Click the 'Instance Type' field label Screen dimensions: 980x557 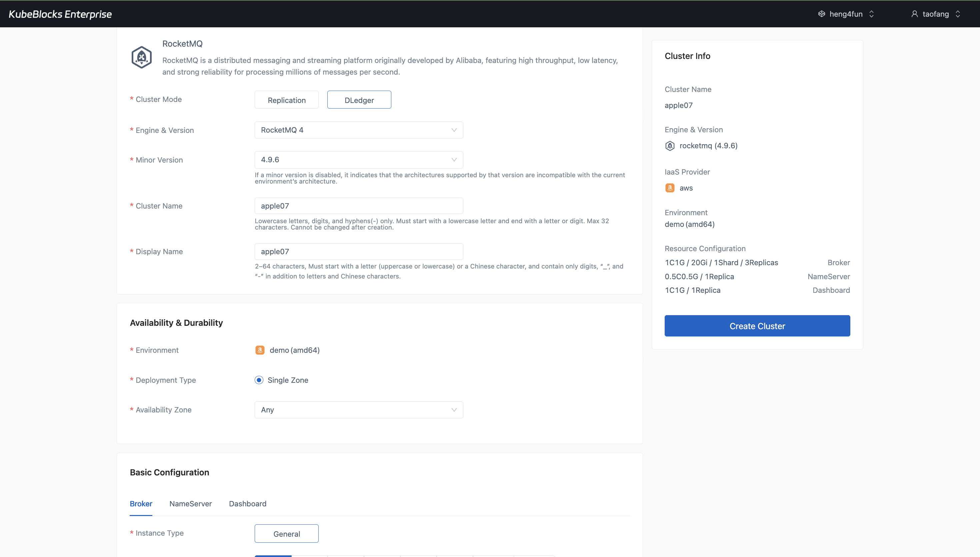click(x=160, y=533)
